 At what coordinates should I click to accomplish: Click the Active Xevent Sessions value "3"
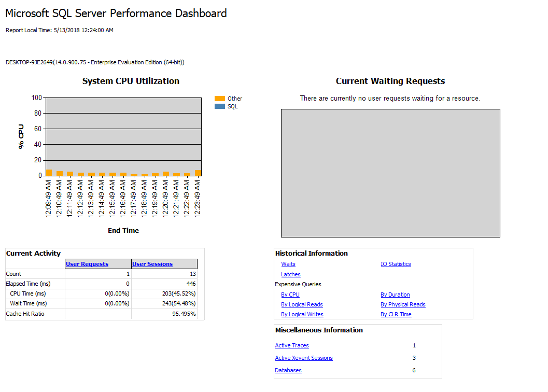pos(414,358)
